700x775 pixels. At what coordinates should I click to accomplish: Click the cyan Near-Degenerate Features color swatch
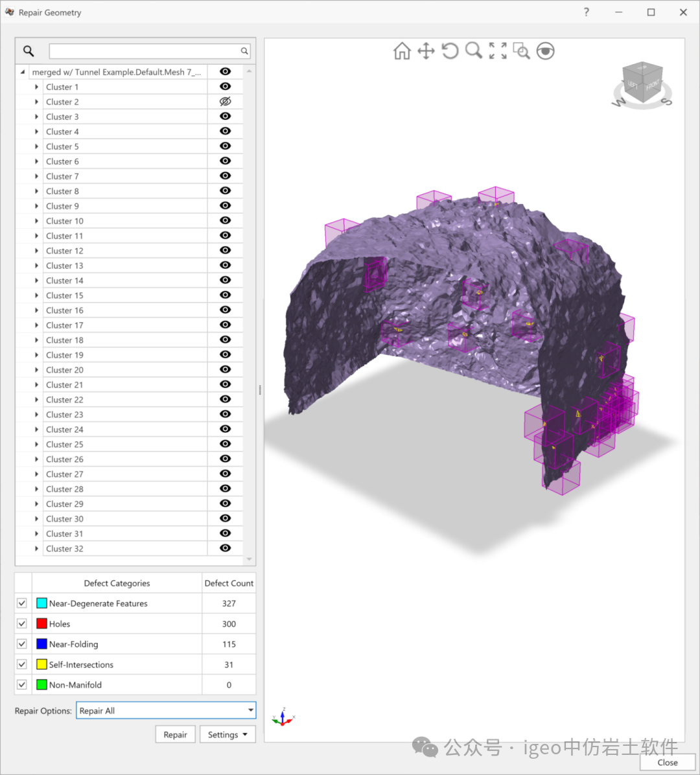point(41,603)
